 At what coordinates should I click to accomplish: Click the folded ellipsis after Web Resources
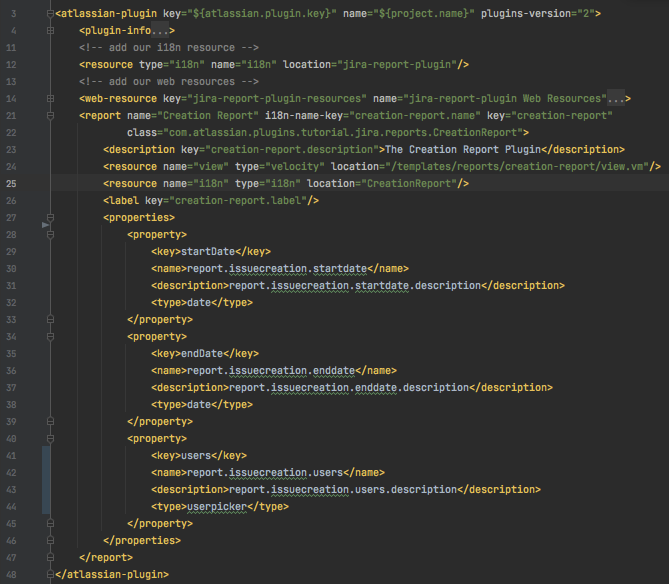616,99
